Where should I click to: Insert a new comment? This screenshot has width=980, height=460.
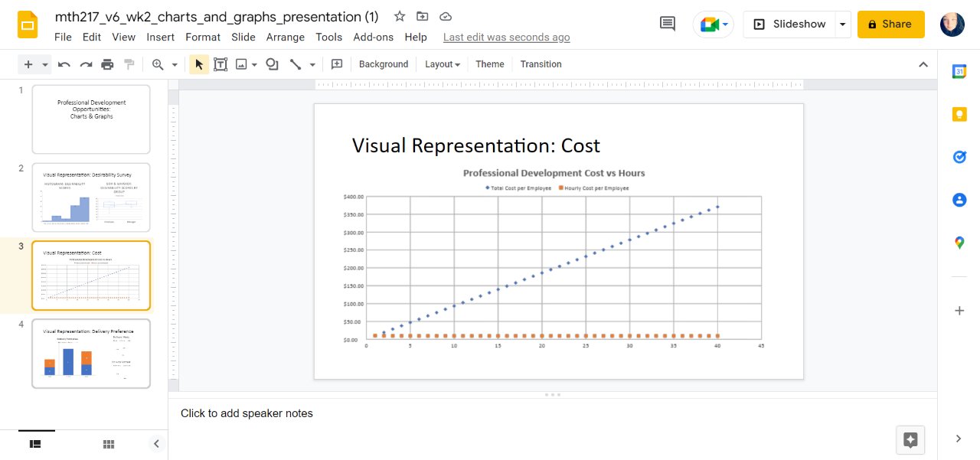tap(336, 64)
